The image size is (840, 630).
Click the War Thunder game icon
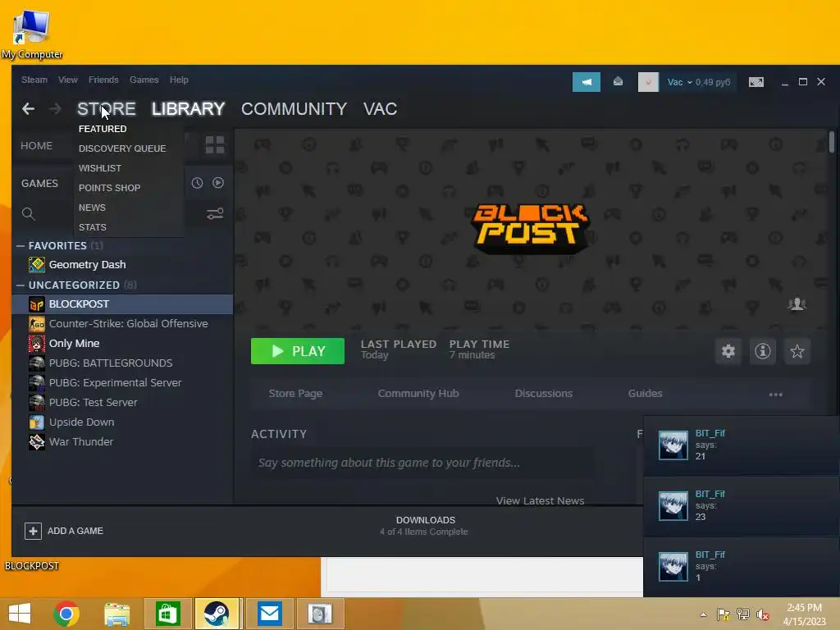pos(36,442)
